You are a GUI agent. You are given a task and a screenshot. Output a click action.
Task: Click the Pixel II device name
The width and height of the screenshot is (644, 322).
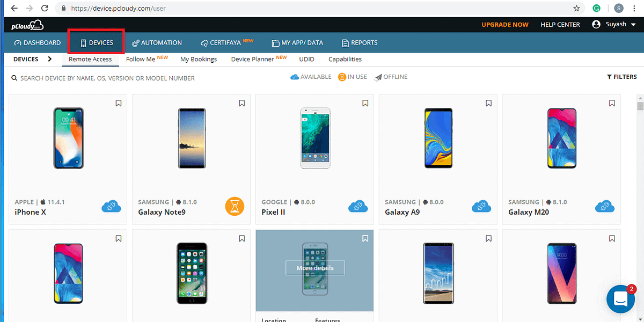(x=273, y=212)
